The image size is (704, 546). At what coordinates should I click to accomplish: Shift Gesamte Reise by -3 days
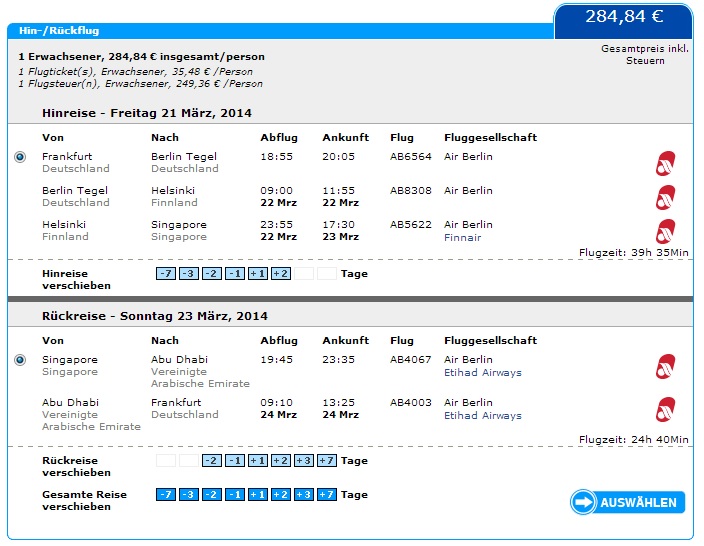[189, 494]
